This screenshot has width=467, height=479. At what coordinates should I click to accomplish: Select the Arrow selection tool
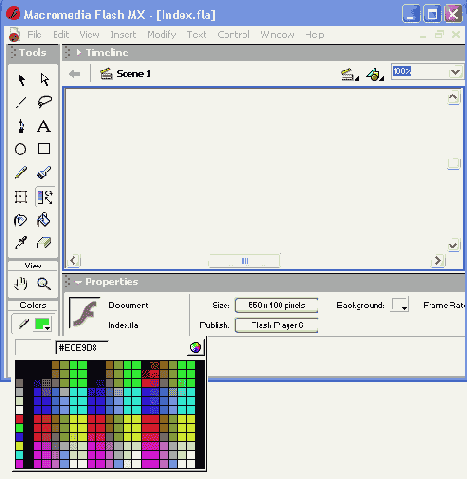tap(22, 80)
